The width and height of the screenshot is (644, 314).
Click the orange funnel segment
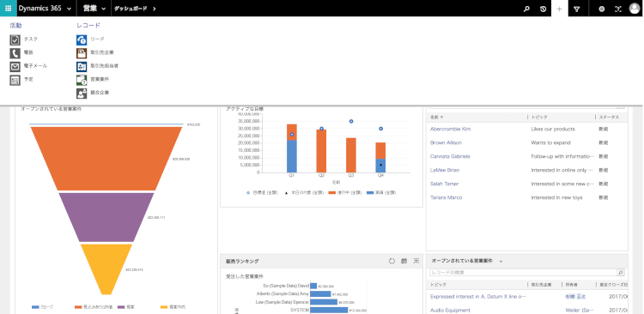click(106, 159)
